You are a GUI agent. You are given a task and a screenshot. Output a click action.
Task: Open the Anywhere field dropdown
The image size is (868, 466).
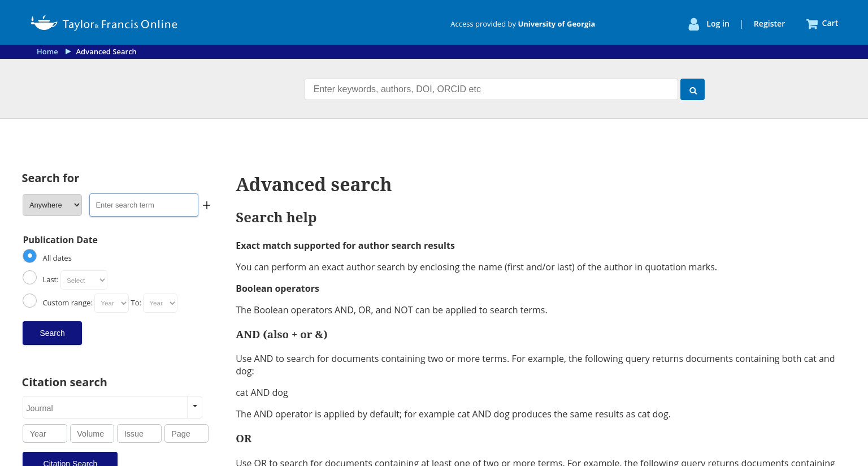[x=52, y=205]
